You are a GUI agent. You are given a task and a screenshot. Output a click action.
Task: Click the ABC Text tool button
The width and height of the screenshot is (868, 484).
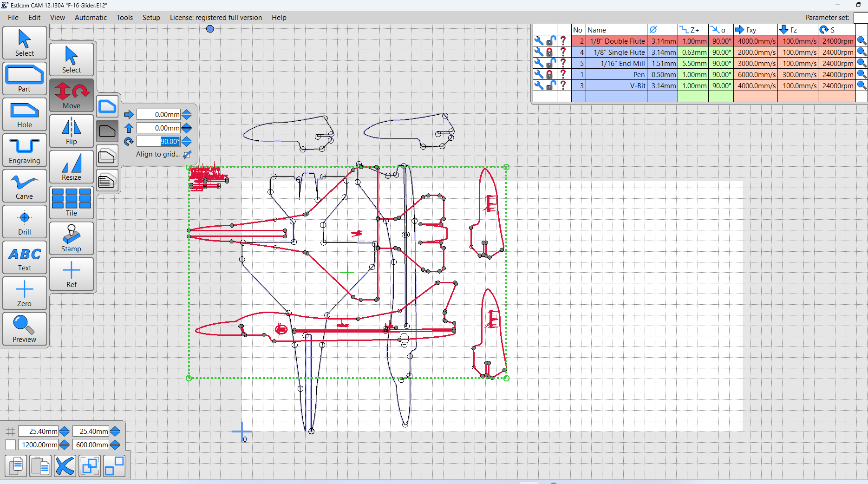point(25,258)
